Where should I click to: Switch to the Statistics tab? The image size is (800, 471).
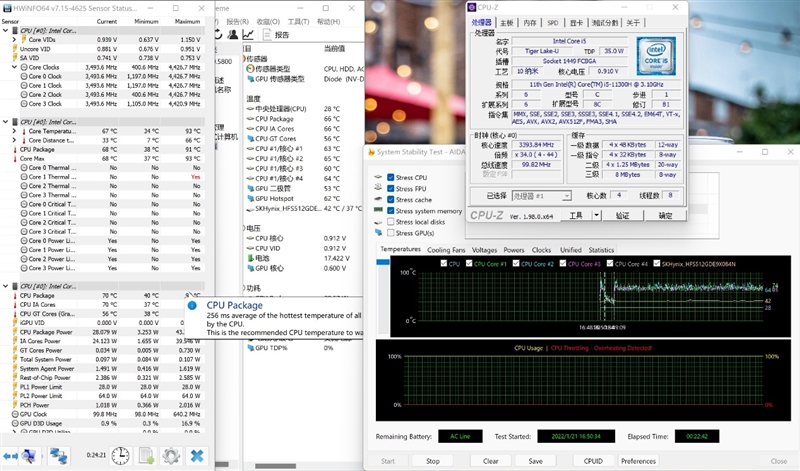[x=601, y=250]
